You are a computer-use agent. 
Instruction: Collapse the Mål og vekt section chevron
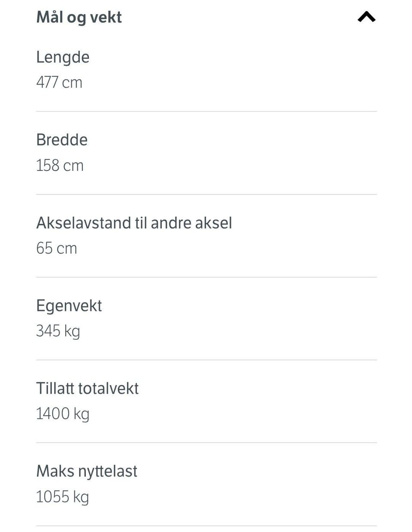[x=367, y=17]
